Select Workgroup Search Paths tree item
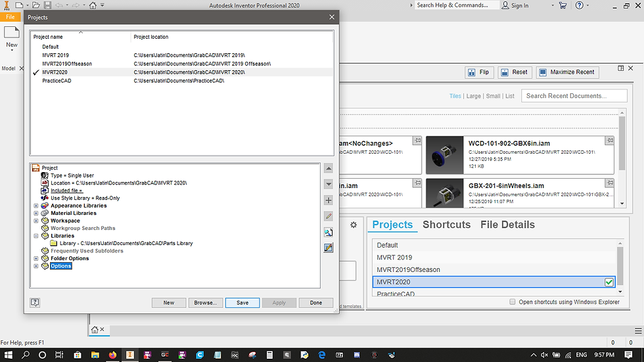 coord(83,228)
